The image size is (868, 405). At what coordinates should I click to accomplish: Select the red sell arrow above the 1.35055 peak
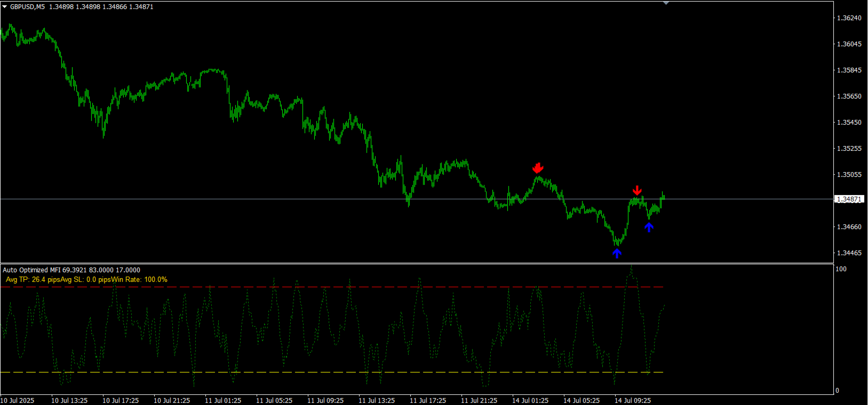[538, 168]
